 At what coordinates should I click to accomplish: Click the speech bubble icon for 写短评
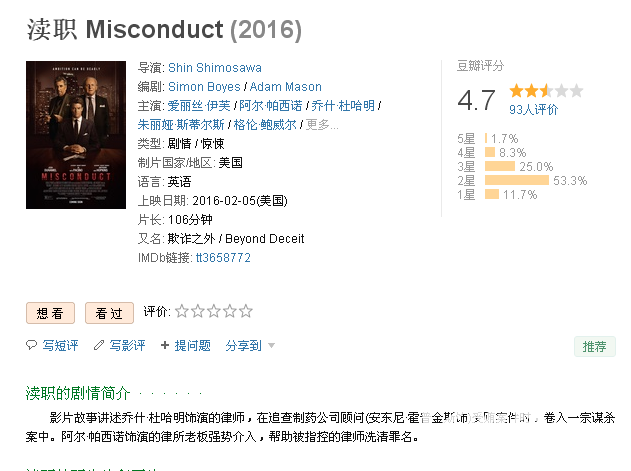point(31,345)
